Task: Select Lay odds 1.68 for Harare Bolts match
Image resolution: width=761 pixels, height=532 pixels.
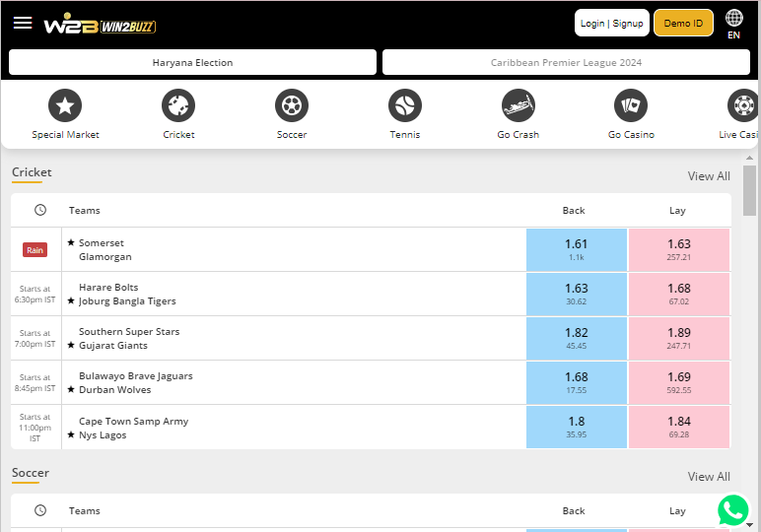Action: [678, 295]
